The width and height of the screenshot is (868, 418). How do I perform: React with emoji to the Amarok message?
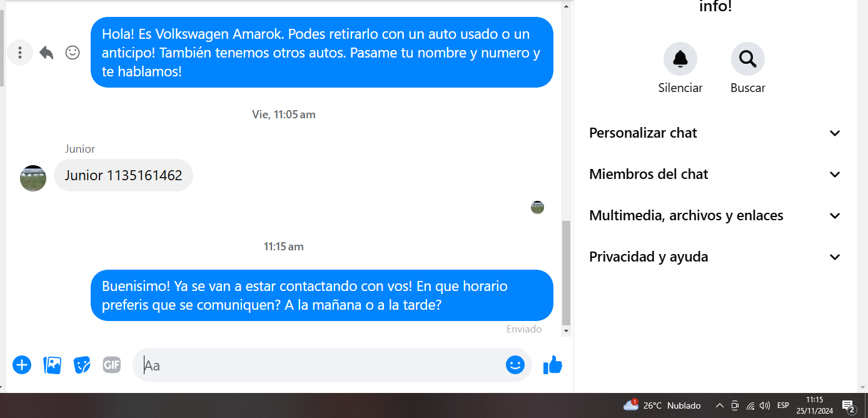[x=73, y=53]
